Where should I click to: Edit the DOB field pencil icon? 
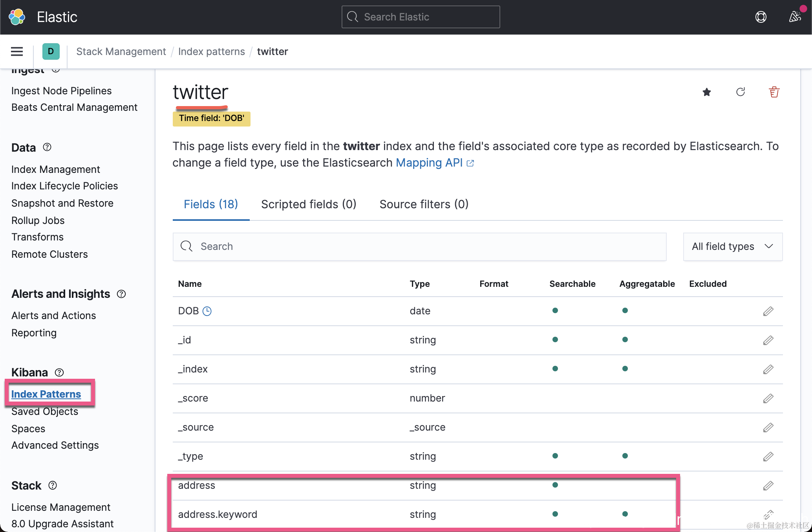[x=768, y=311]
